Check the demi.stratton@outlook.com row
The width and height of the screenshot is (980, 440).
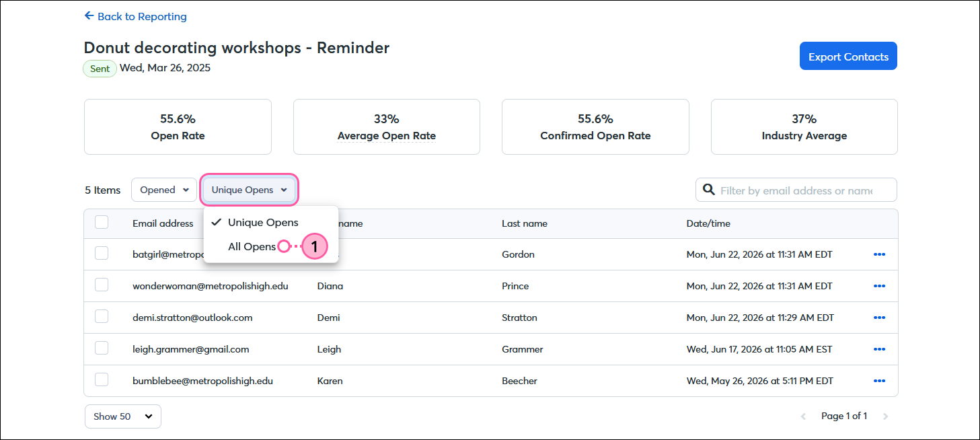point(102,316)
